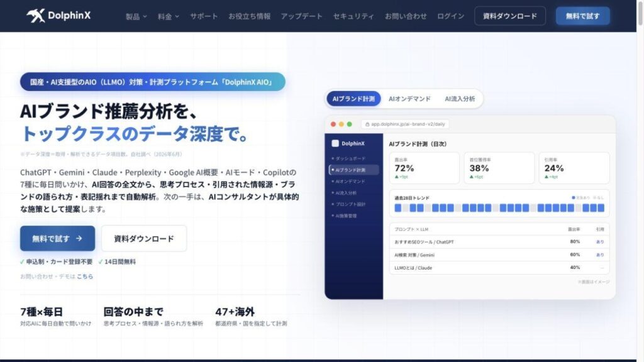Image resolution: width=644 pixels, height=362 pixels.
Task: Click the AI検索 対策 / Gemini row
Action: (499, 255)
